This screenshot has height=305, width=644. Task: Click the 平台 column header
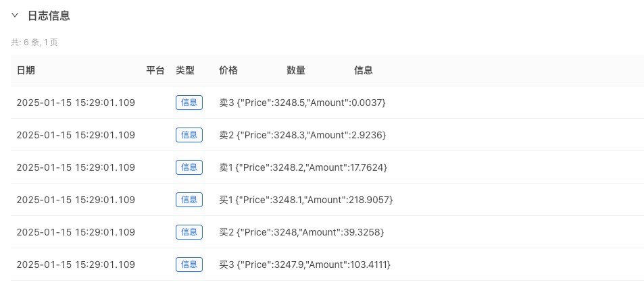[x=155, y=70]
